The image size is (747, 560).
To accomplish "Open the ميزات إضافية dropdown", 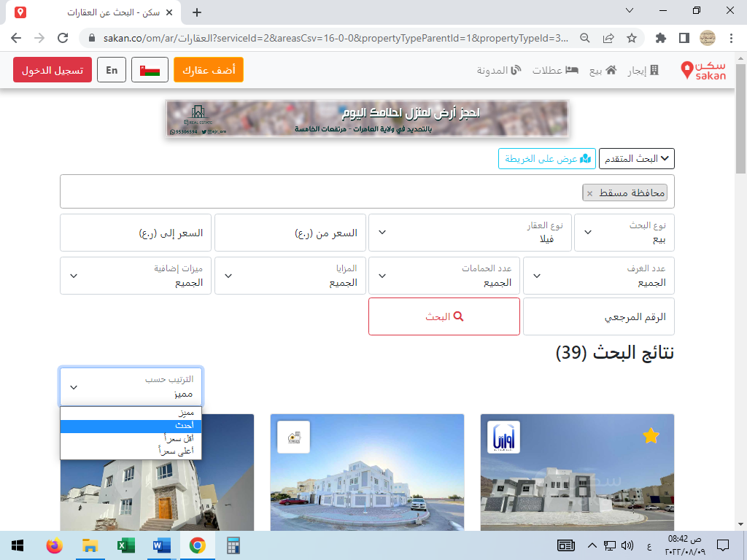I will pyautogui.click(x=135, y=276).
